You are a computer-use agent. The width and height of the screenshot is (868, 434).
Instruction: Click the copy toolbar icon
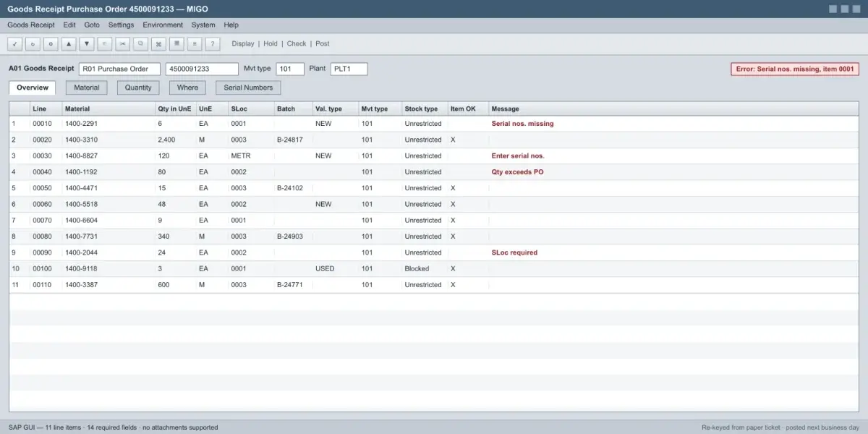click(x=141, y=43)
